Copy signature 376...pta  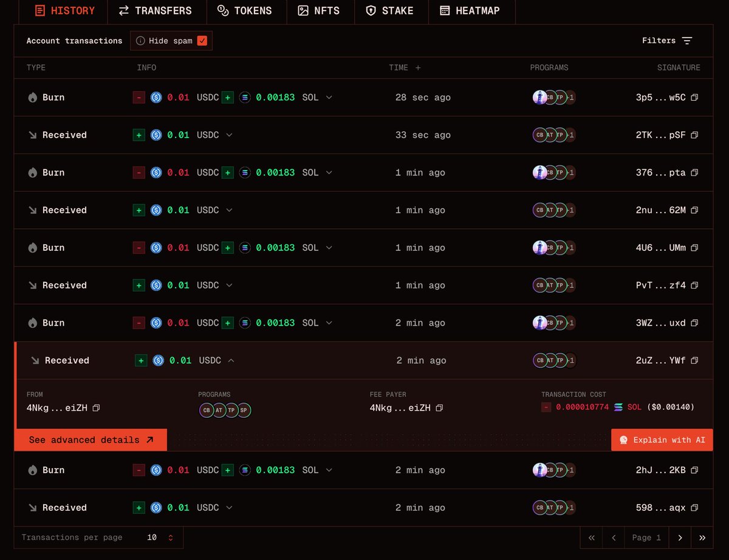(x=694, y=172)
